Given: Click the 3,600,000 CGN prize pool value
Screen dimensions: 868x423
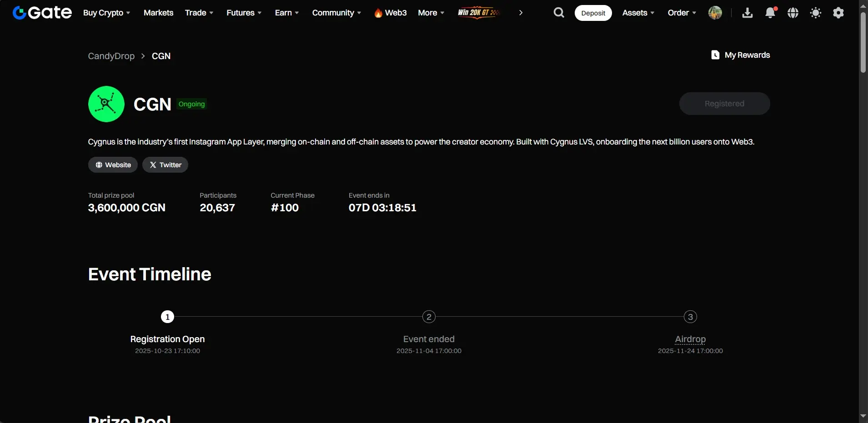Looking at the screenshot, I should pyautogui.click(x=127, y=208).
